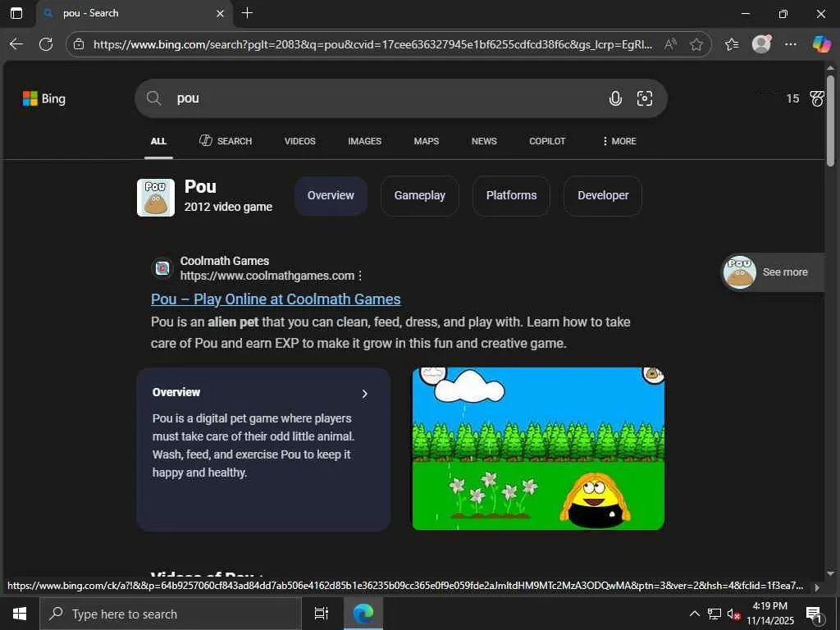Open the browser profile avatar

761,44
